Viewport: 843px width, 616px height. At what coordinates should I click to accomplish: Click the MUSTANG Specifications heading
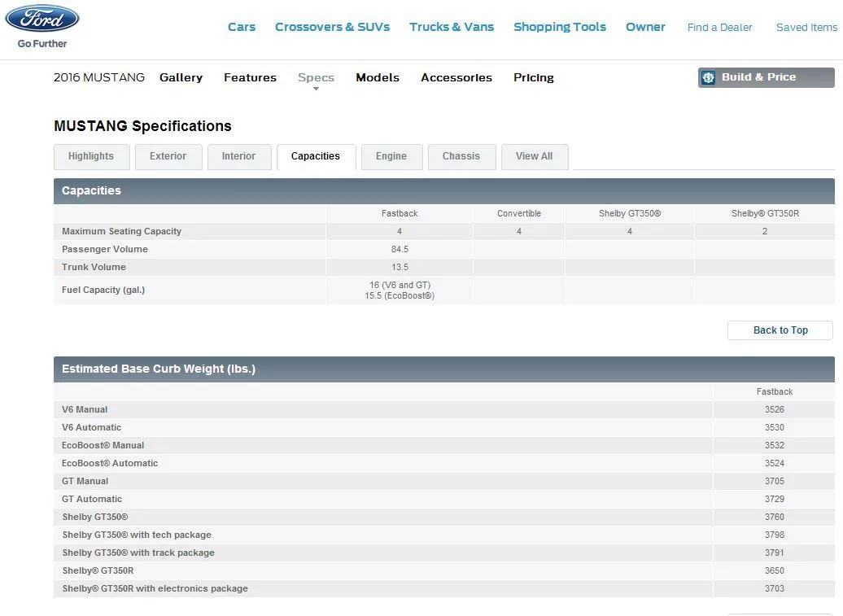point(142,126)
